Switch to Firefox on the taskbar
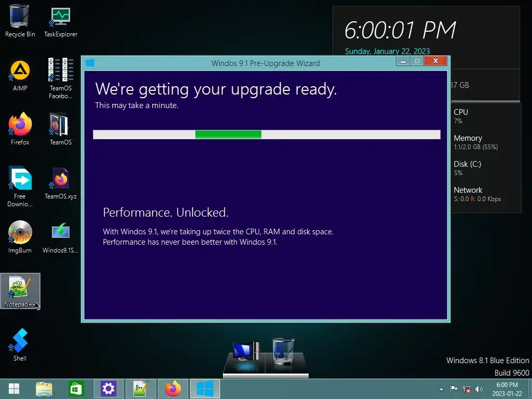Viewport: 532px width, 399px height. [x=172, y=389]
